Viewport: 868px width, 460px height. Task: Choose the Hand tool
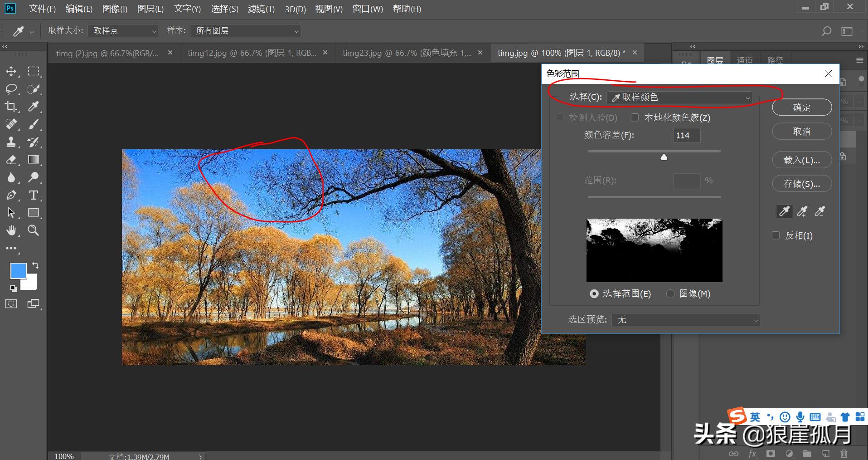point(11,230)
